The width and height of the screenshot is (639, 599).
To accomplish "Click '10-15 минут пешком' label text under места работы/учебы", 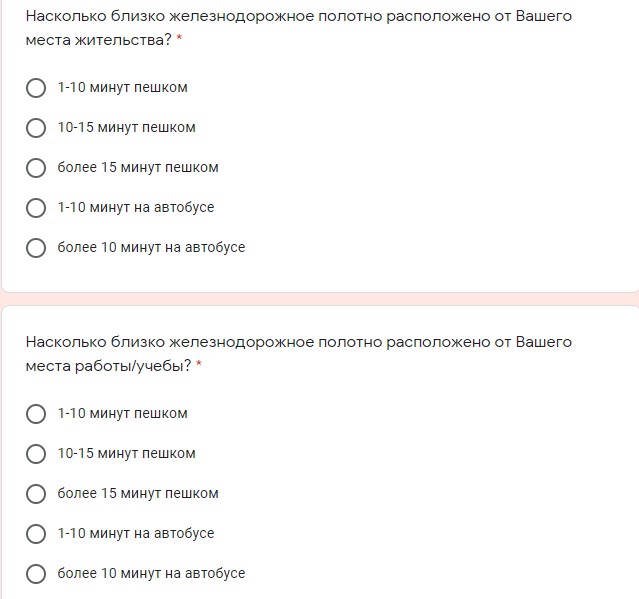I will pyautogui.click(x=126, y=454).
